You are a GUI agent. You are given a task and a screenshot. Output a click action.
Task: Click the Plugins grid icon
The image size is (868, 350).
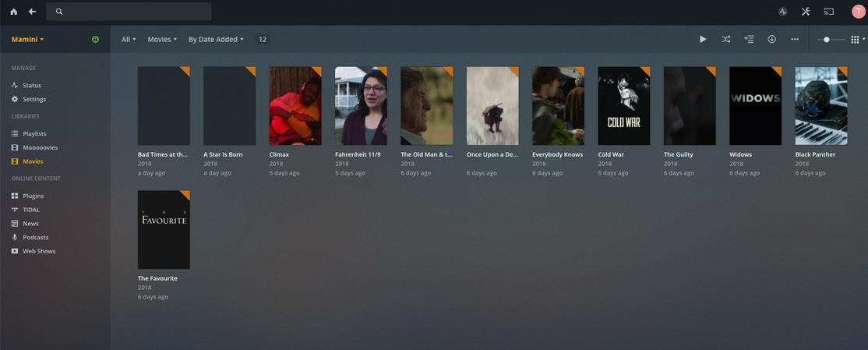(15, 196)
